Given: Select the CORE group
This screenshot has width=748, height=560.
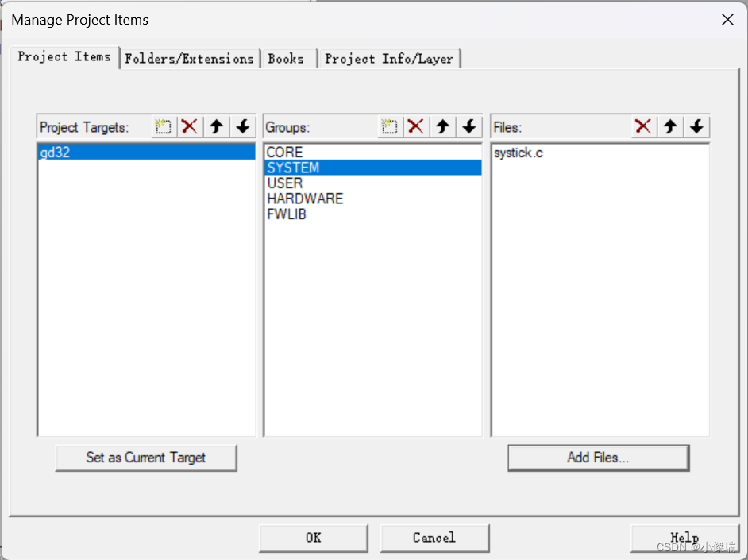Looking at the screenshot, I should pos(373,153).
